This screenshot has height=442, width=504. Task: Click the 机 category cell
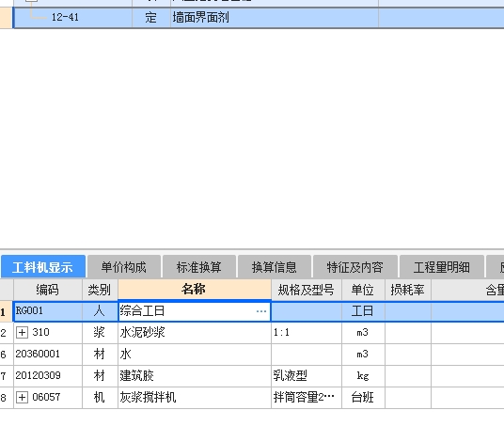(x=100, y=398)
